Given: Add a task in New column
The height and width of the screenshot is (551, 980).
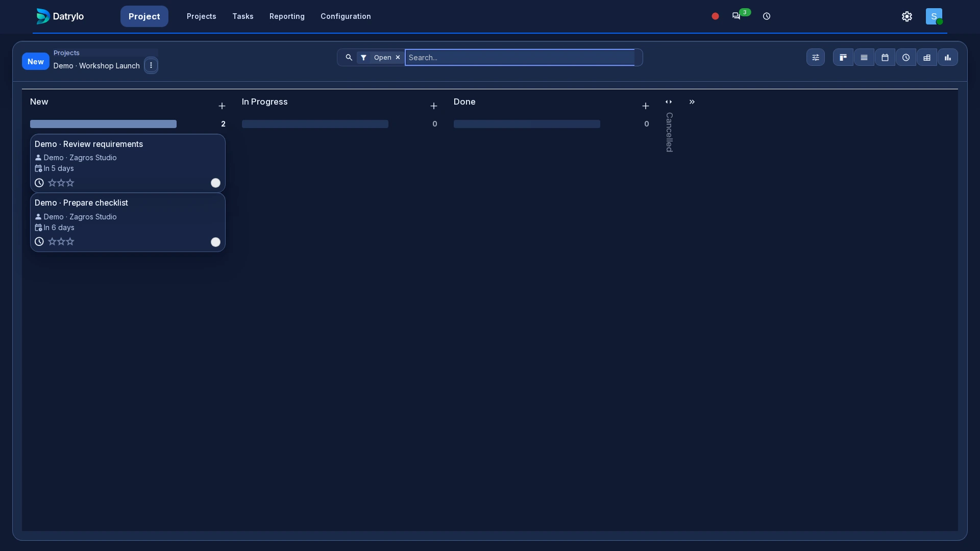Looking at the screenshot, I should coord(222,106).
